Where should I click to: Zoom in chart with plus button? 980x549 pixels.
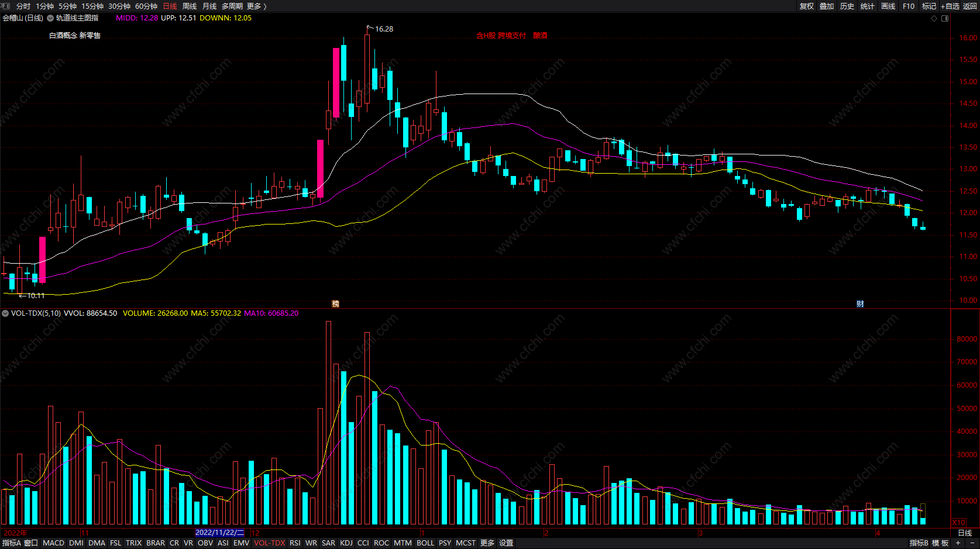958,543
